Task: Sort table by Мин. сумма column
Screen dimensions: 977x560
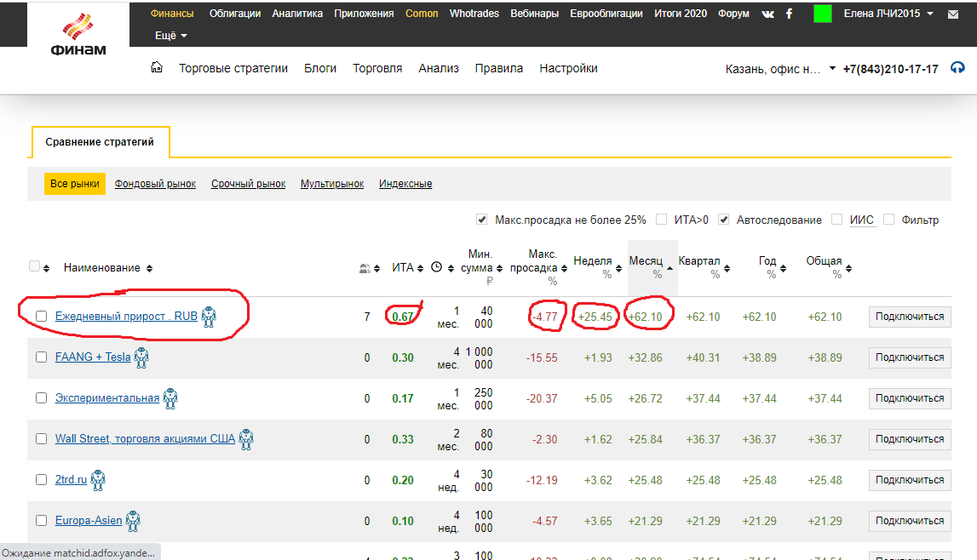Action: coord(481,267)
